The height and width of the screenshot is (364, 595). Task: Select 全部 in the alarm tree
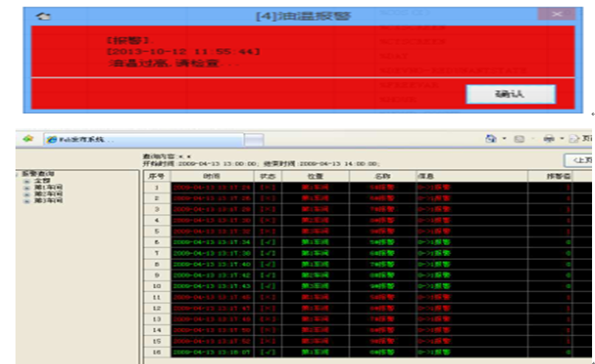(x=41, y=180)
